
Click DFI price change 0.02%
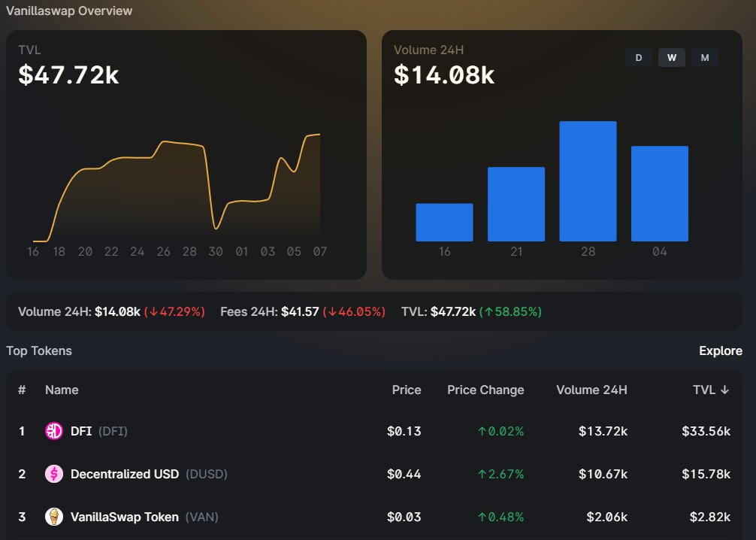[x=501, y=431]
